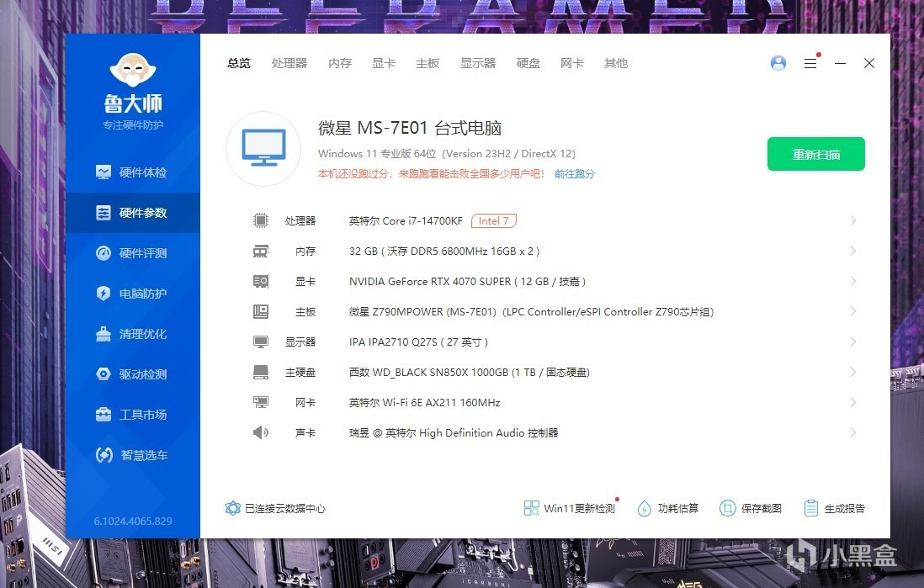
Task: Close the 鲁大师 window
Action: click(x=869, y=63)
